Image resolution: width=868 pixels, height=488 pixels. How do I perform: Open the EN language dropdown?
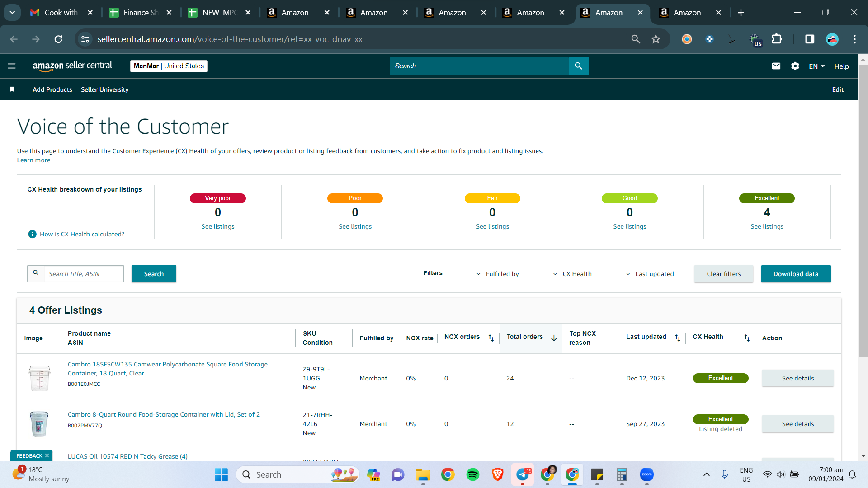pyautogui.click(x=816, y=66)
